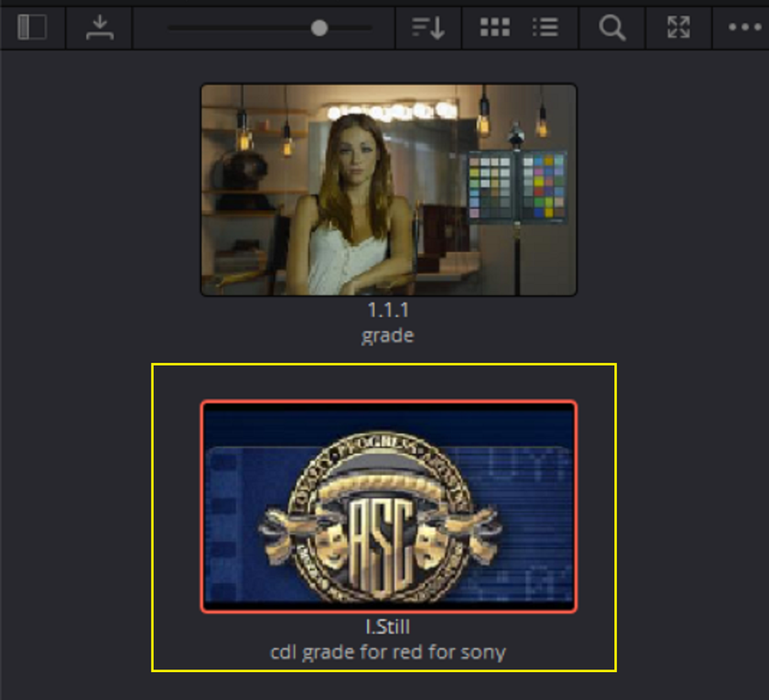Screen dimensions: 769x700
Task: Click the import stills download icon
Action: click(x=100, y=27)
